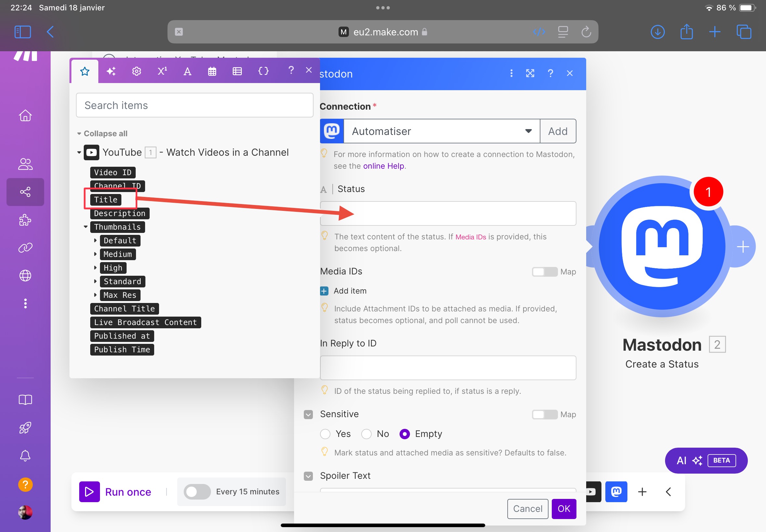Open the resource book icon in sidebar
Viewport: 766px width, 532px height.
pyautogui.click(x=25, y=399)
